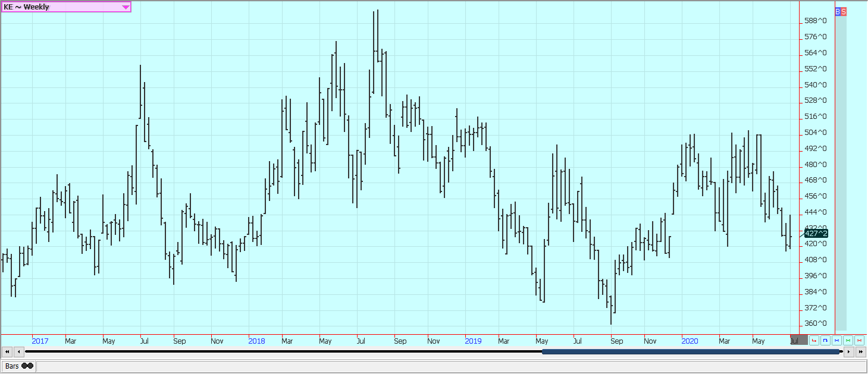Click the empty status field beside Bars
This screenshot has width=868, height=374.
tap(451, 366)
